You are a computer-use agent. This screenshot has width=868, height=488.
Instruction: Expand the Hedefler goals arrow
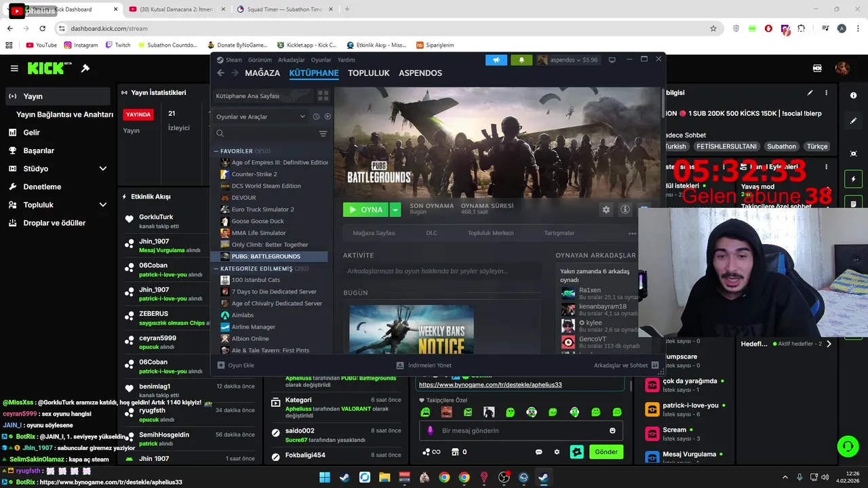[828, 344]
